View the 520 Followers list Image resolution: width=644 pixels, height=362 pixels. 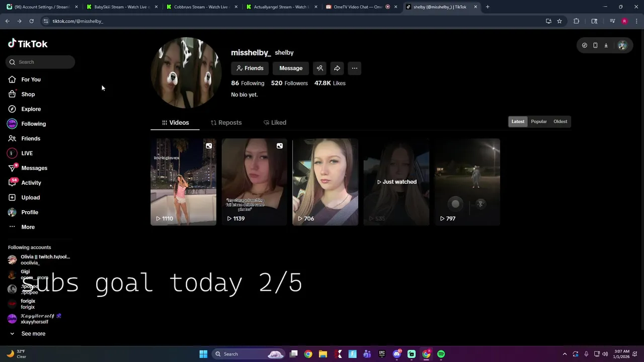tap(289, 83)
